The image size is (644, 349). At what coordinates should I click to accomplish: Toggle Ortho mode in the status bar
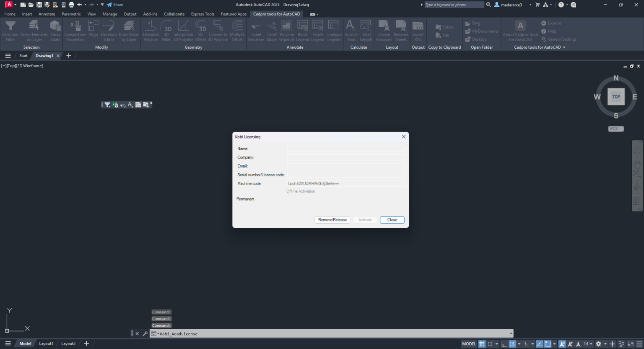504,344
